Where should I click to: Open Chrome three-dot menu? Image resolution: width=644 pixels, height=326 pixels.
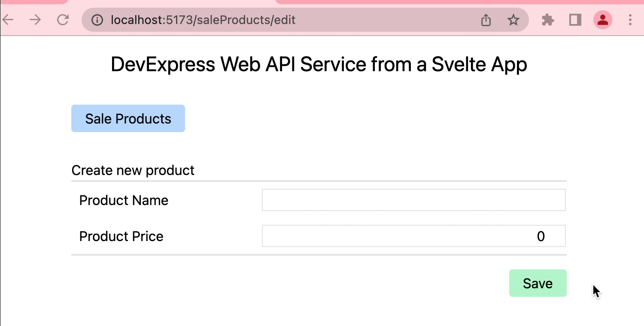click(630, 20)
